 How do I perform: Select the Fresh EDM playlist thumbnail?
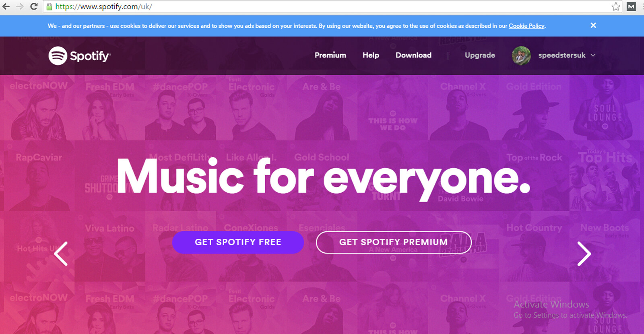pos(110,107)
